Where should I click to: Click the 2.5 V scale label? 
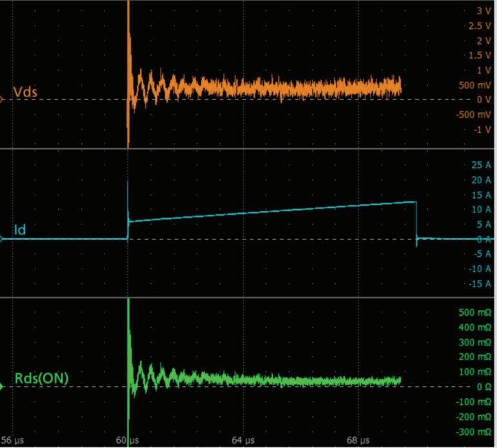click(x=479, y=26)
